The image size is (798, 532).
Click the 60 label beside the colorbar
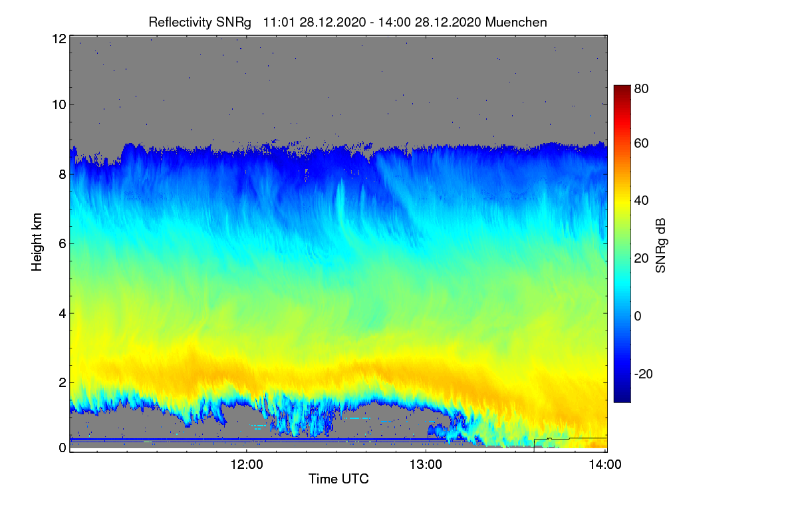point(642,144)
